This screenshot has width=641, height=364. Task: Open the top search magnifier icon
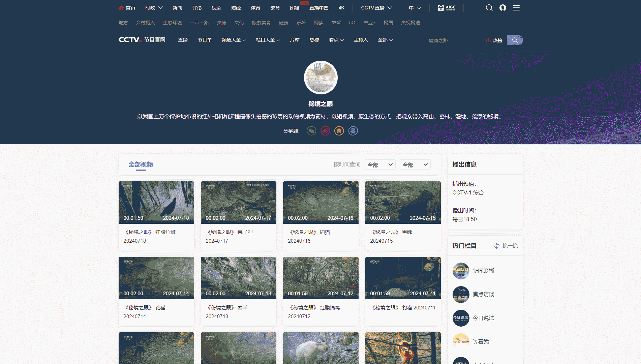click(489, 8)
